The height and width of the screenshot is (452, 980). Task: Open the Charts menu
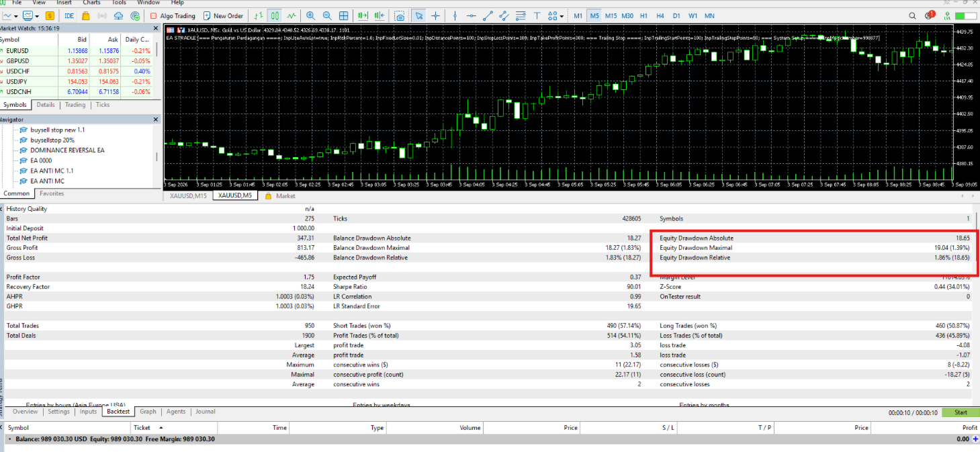click(91, 3)
